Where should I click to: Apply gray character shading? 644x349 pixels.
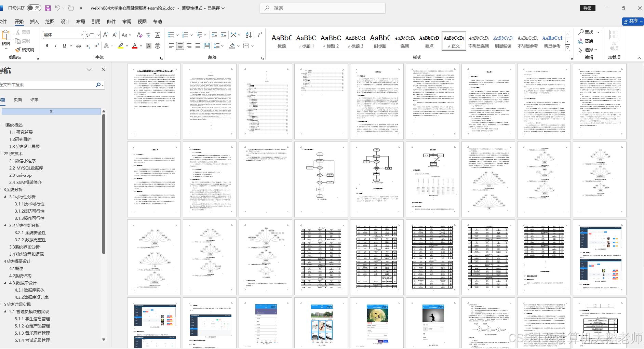pos(149,46)
